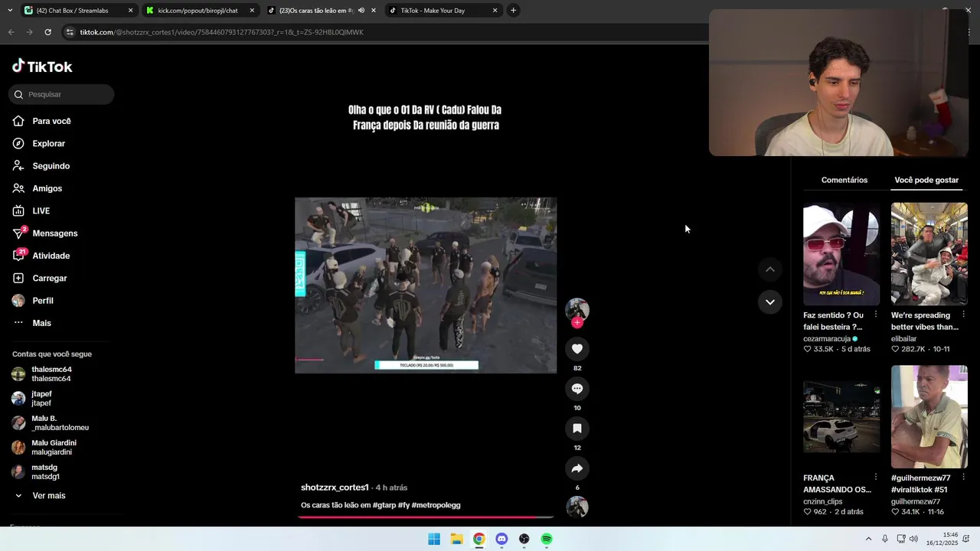Focus the Pesquisar search field
This screenshot has height=551, width=980.
click(x=61, y=94)
